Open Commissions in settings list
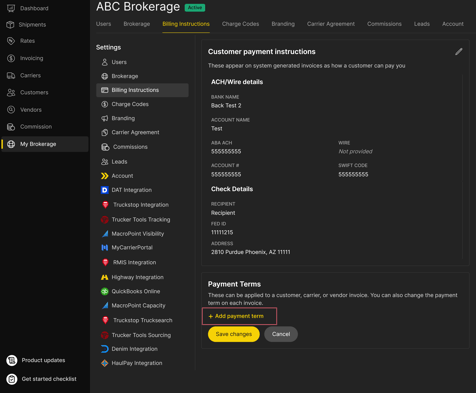The image size is (476, 393). click(142, 147)
